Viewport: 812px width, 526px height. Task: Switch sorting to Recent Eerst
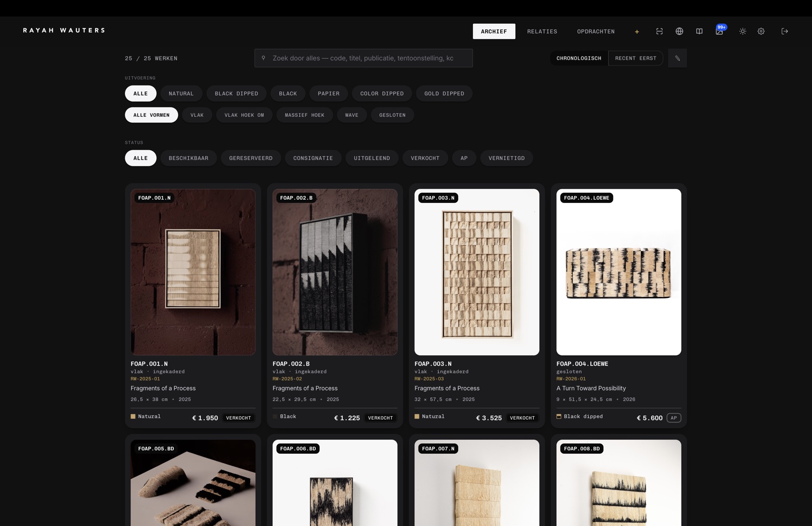click(635, 58)
